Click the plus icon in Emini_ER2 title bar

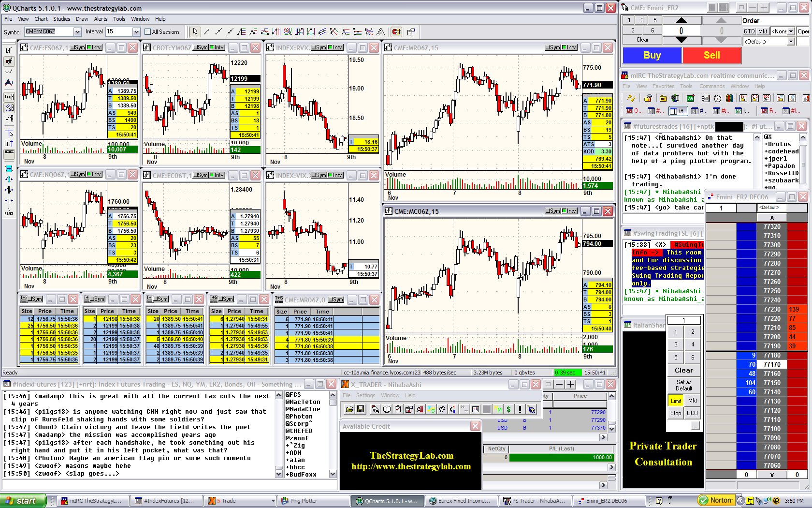[x=763, y=7]
